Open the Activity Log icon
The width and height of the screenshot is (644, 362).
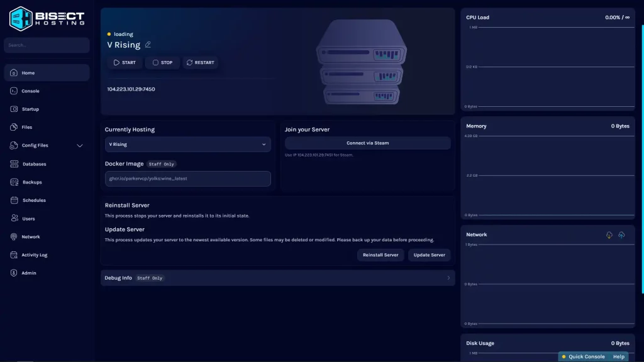[x=14, y=255]
